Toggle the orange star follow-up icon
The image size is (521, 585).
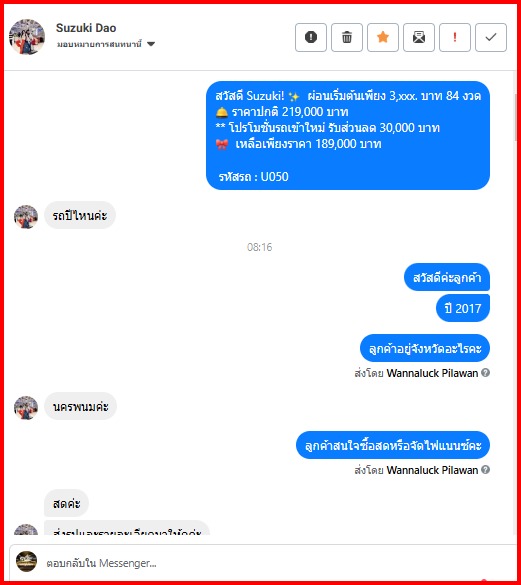tap(383, 37)
